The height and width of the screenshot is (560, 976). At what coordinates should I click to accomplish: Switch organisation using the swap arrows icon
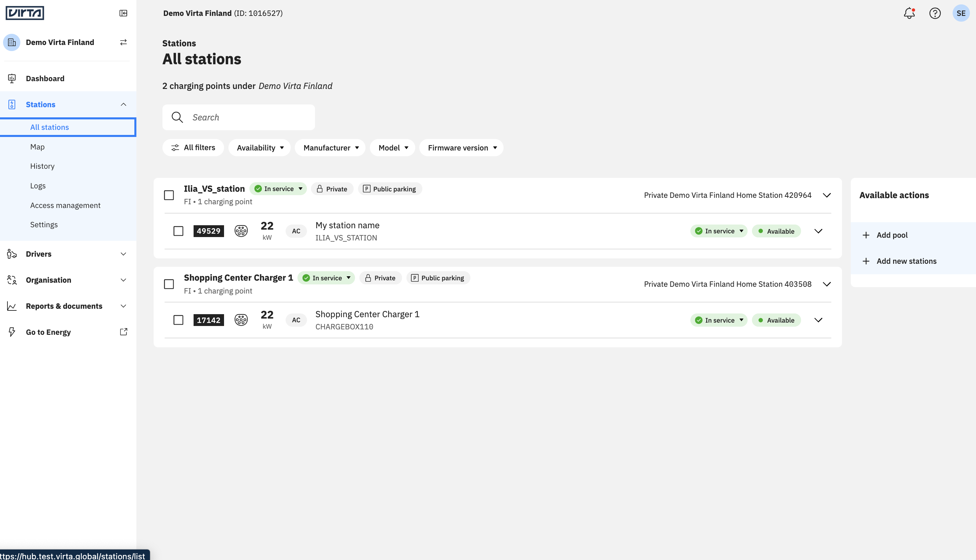(123, 42)
